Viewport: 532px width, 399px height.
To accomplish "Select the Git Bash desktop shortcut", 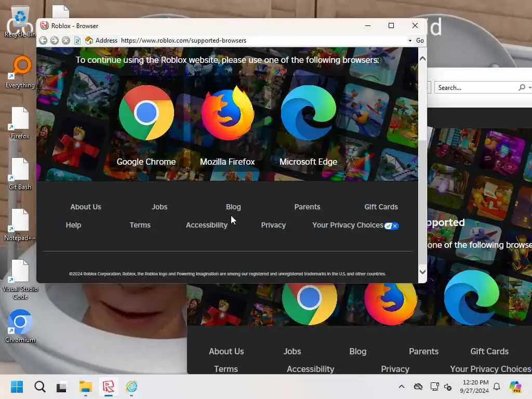I will point(20,174).
